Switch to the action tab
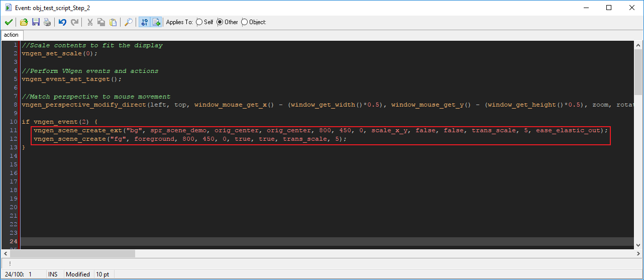This screenshot has height=280, width=644. point(11,35)
